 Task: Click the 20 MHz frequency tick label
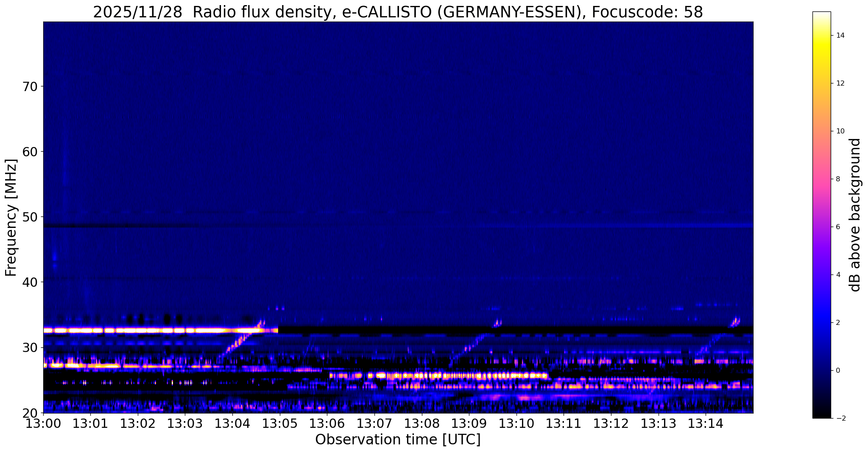tap(30, 413)
